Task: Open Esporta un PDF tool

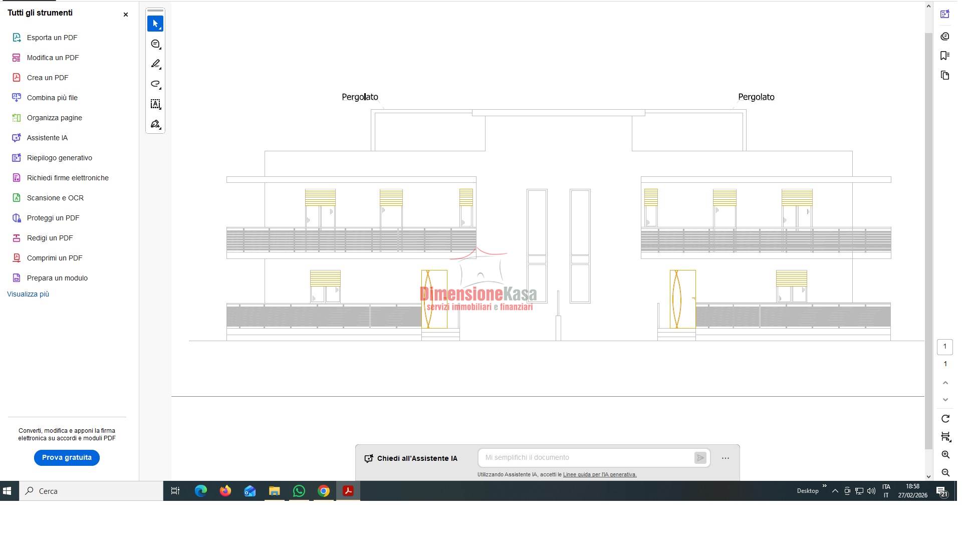Action: click(x=52, y=38)
